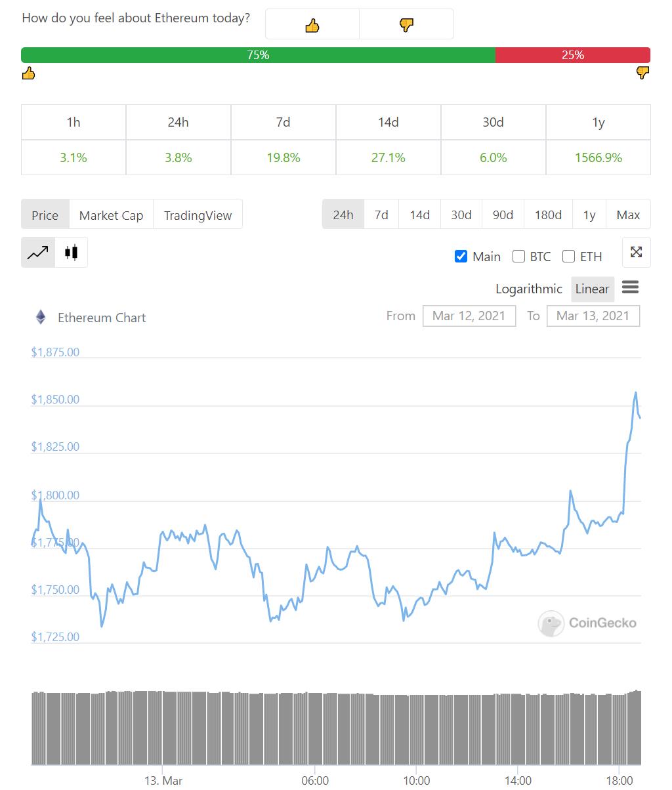
Task: Open the From date picker
Action: pos(469,316)
